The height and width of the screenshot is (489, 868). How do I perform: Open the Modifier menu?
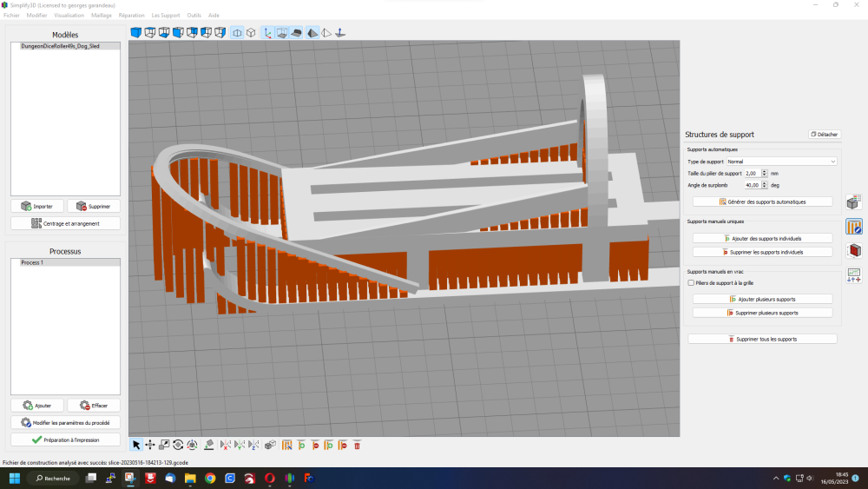tap(37, 16)
